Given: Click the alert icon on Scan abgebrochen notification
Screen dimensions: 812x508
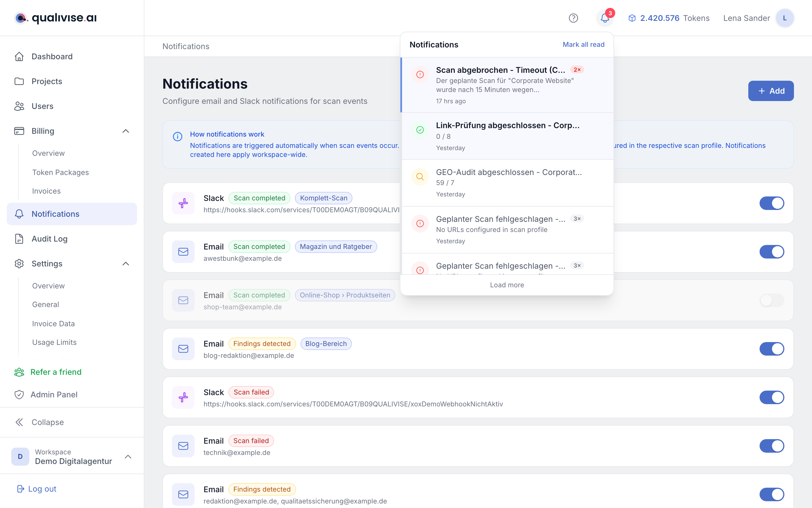Looking at the screenshot, I should pyautogui.click(x=420, y=75).
